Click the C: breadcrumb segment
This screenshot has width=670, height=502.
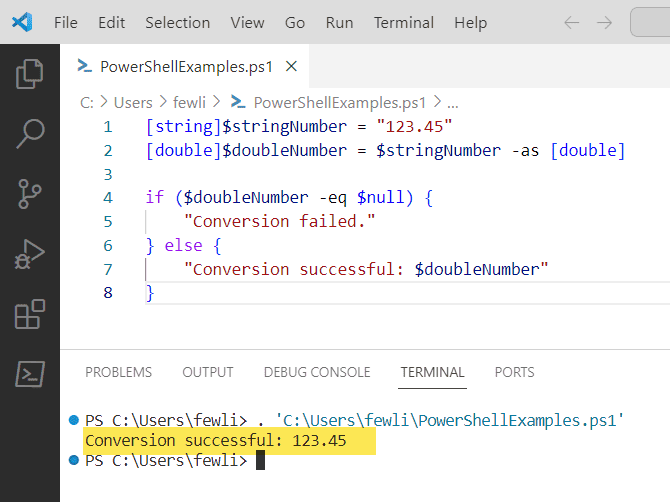pyautogui.click(x=87, y=103)
